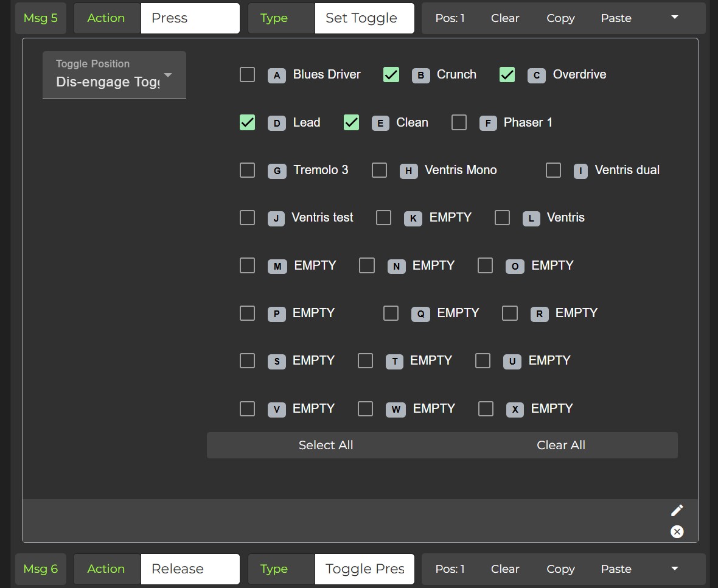Click the letter A preset badge
718x588 pixels.
tap(277, 75)
